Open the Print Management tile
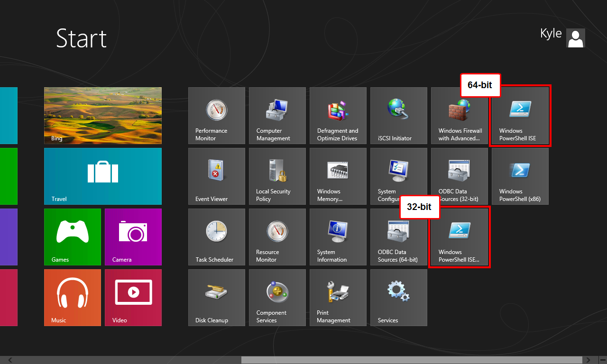The height and width of the screenshot is (364, 607). click(x=338, y=298)
